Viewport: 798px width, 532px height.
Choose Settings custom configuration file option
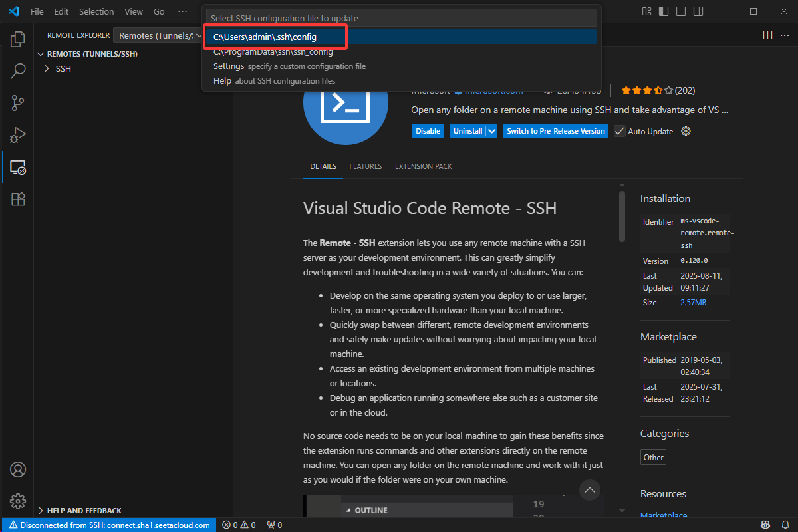pos(401,66)
